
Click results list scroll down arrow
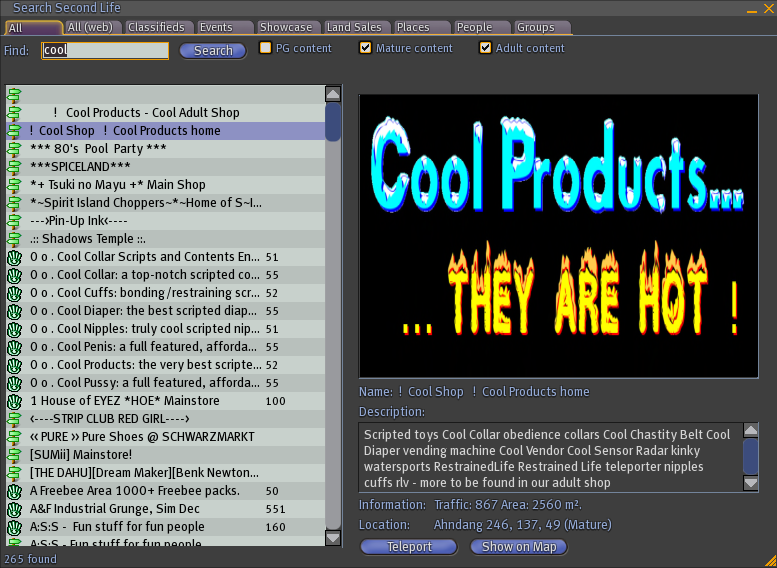(x=333, y=538)
